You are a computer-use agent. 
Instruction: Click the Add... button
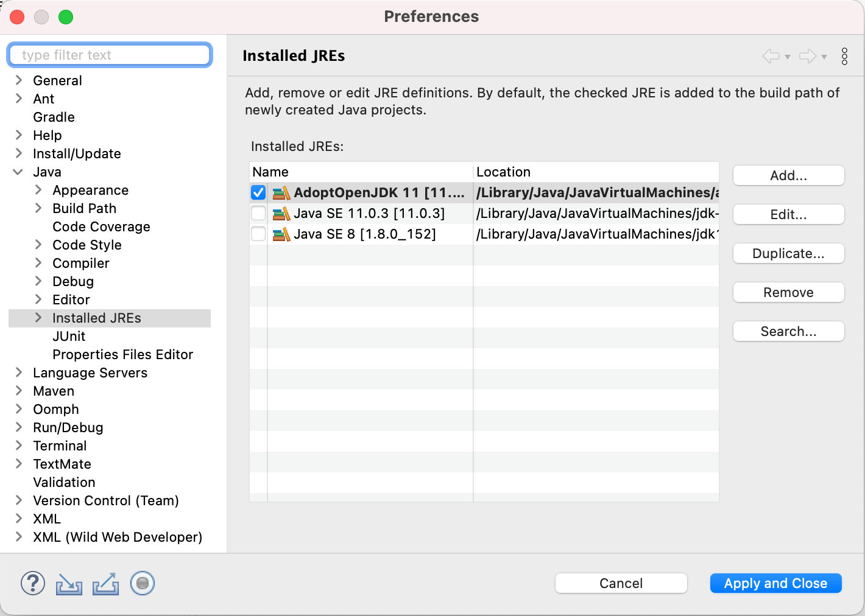[x=788, y=176]
